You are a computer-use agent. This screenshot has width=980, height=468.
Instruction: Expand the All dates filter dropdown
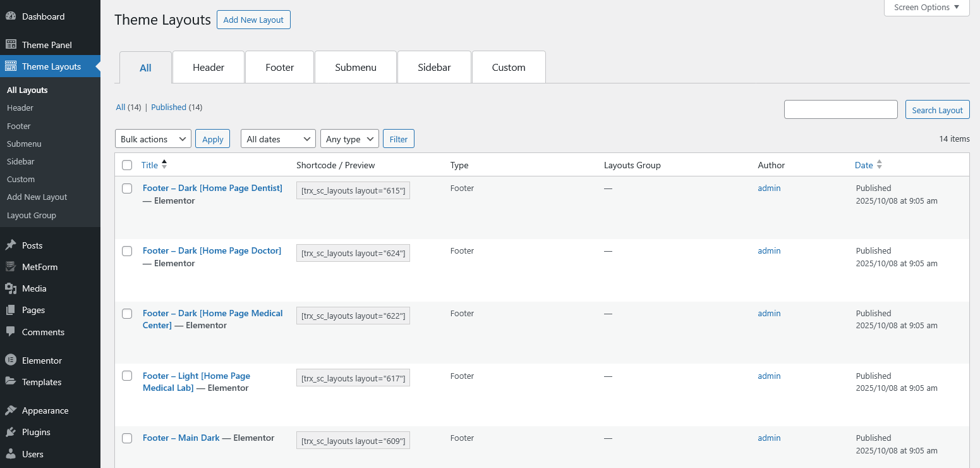tap(278, 139)
